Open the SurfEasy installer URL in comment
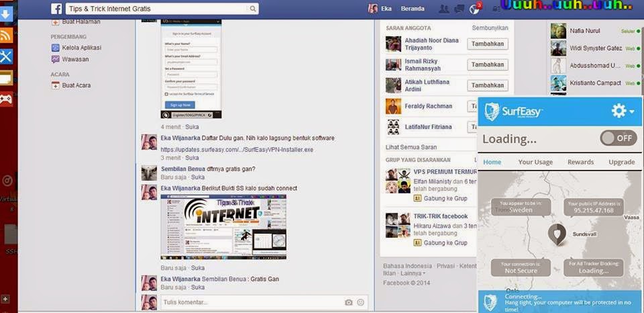 click(x=237, y=150)
